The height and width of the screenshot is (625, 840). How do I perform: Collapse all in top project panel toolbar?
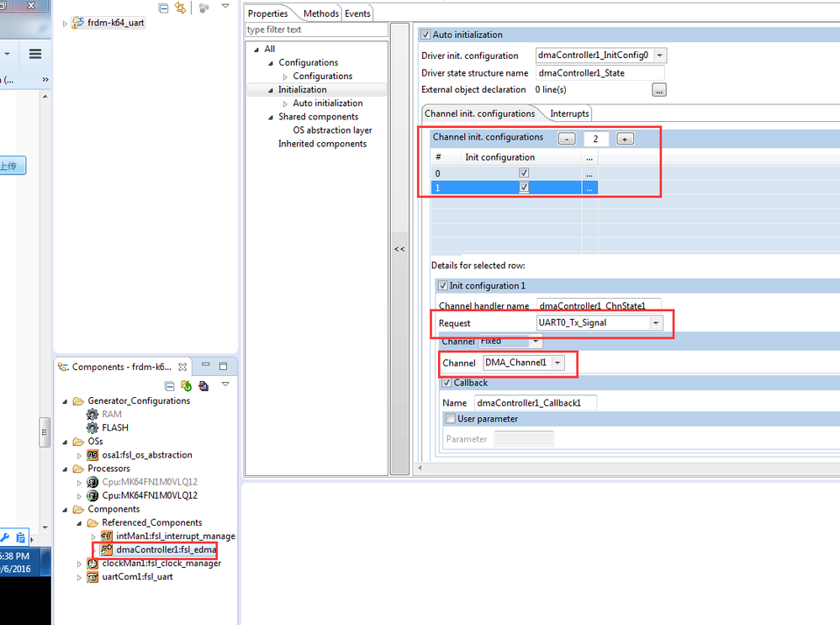coord(164,8)
